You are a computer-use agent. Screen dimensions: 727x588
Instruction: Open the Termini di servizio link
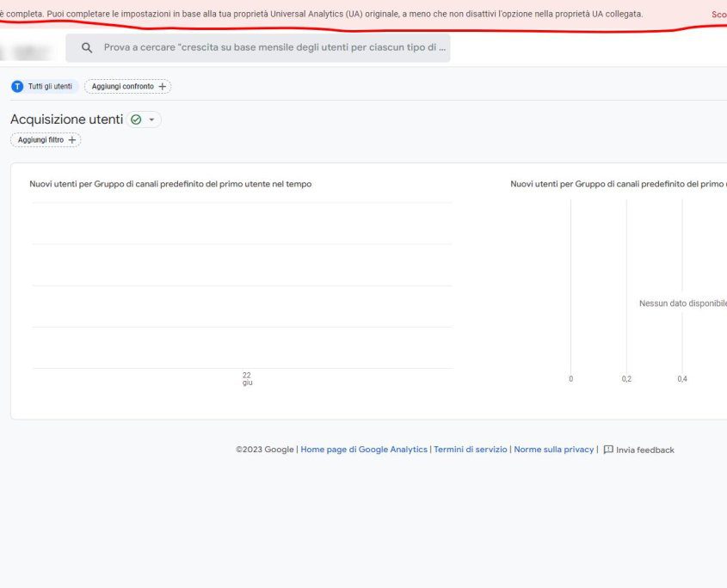471,449
